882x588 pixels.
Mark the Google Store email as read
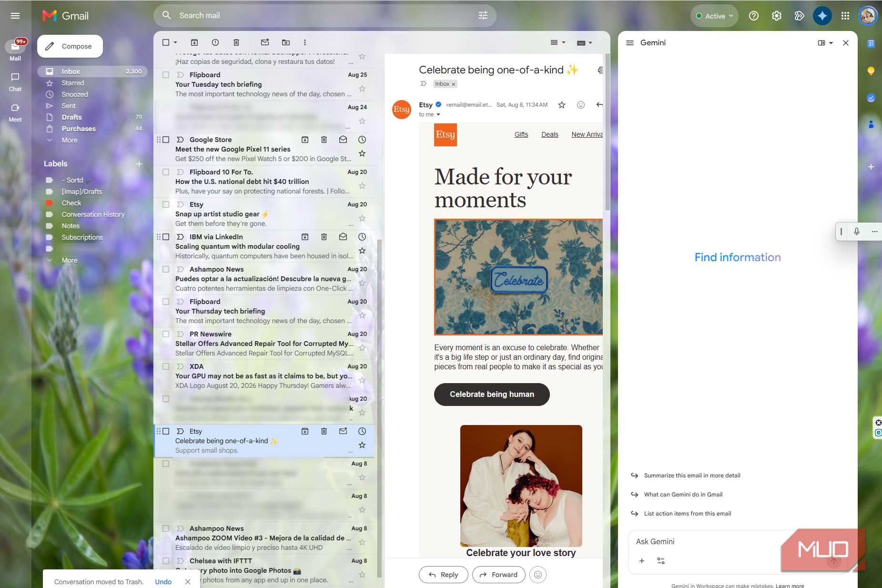click(x=343, y=140)
